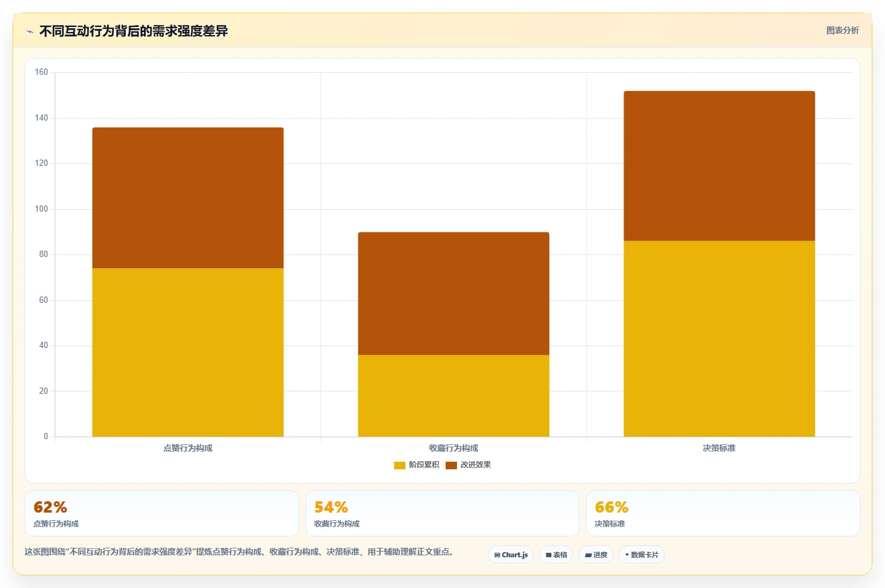Click the Chart.js tag icon

(x=497, y=555)
